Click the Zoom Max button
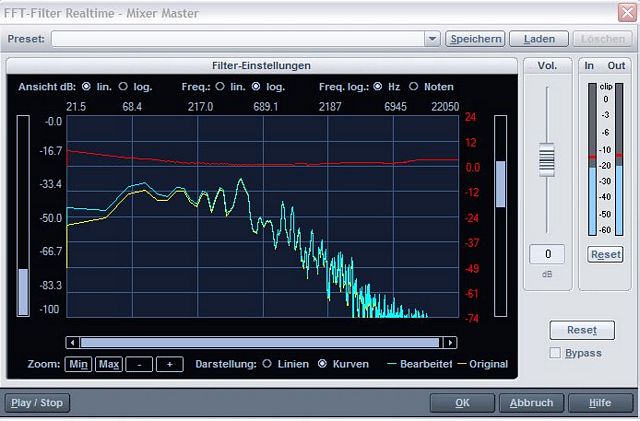The image size is (640, 421). pos(109,364)
